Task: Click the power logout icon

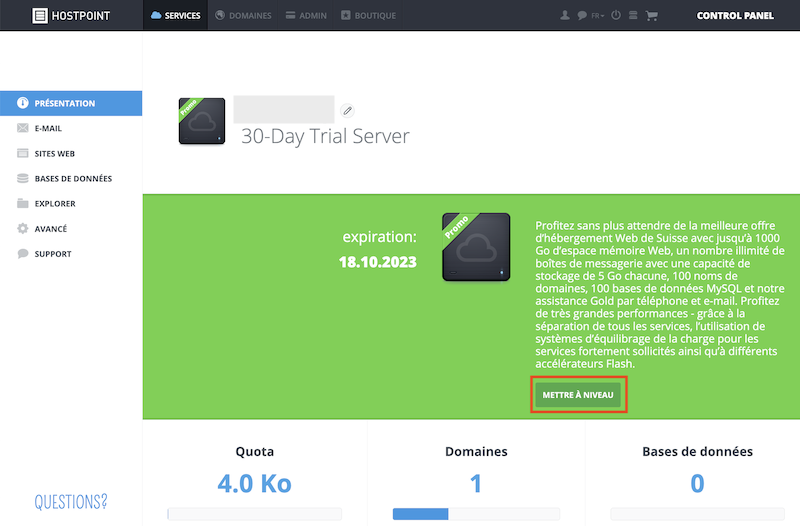Action: click(x=616, y=15)
